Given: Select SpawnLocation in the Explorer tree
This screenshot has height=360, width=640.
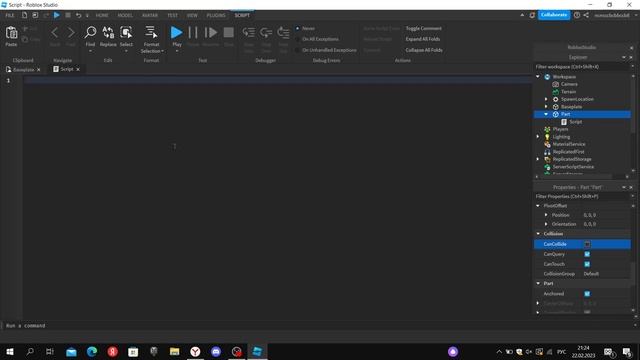Looking at the screenshot, I should (577, 99).
